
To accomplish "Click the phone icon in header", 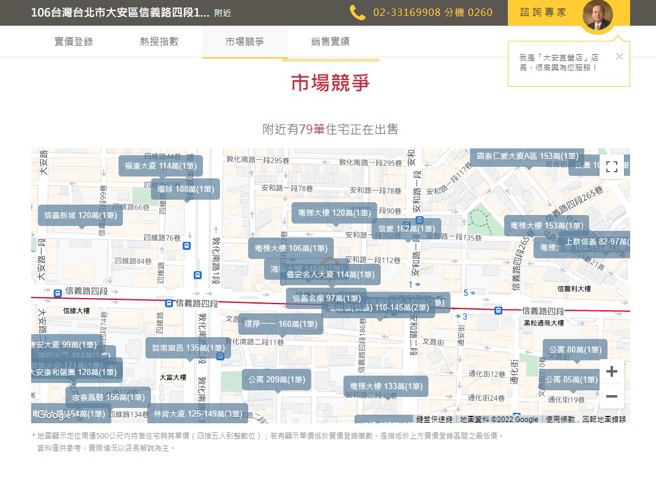I will click(x=357, y=13).
